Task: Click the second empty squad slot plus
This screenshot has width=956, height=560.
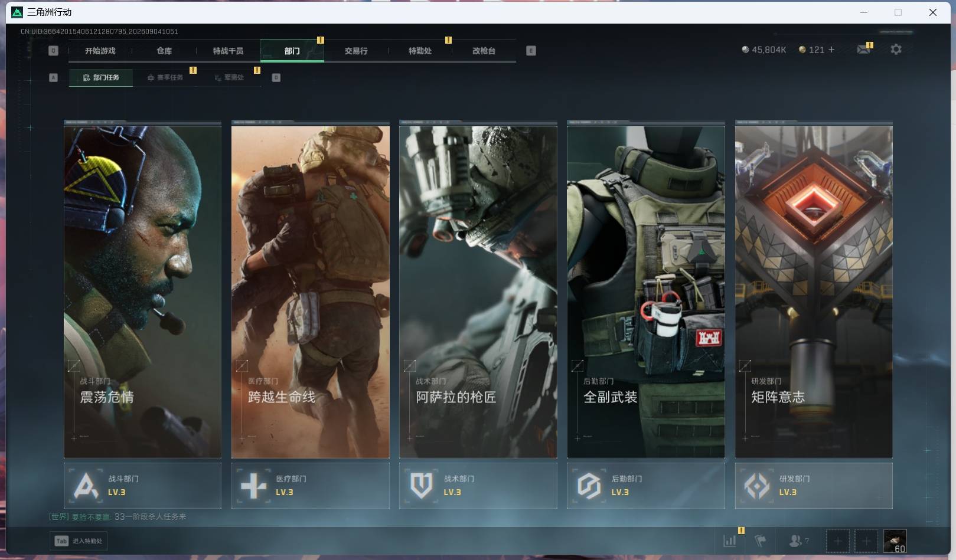Action: pyautogui.click(x=866, y=541)
